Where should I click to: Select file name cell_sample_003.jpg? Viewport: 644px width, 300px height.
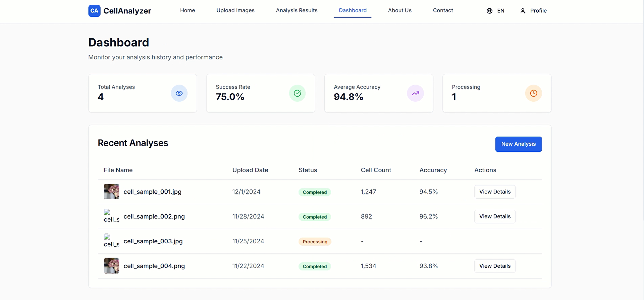point(153,241)
